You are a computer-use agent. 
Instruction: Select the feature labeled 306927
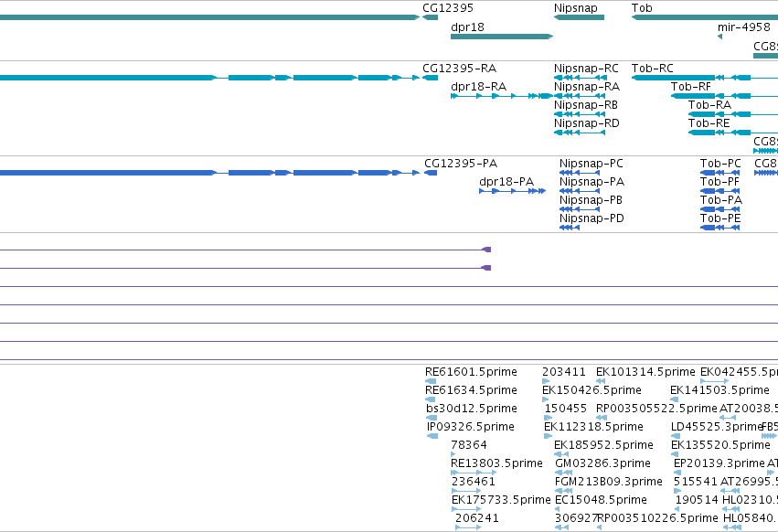point(576,518)
